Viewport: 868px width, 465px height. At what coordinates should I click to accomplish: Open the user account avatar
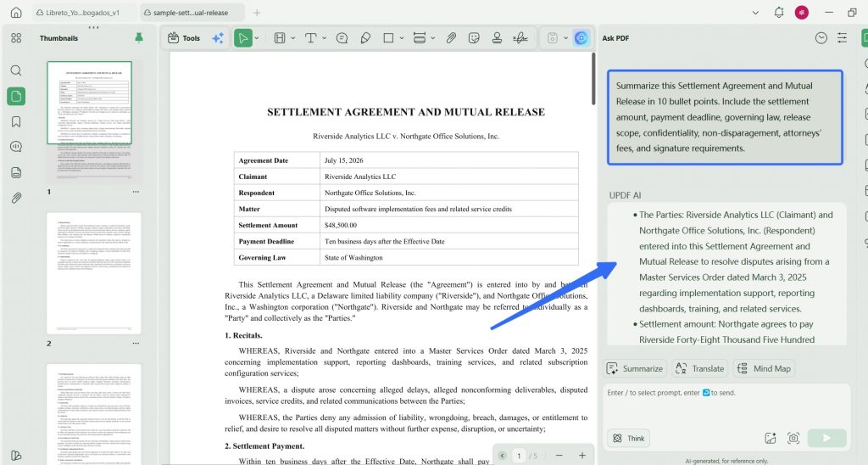pyautogui.click(x=802, y=12)
